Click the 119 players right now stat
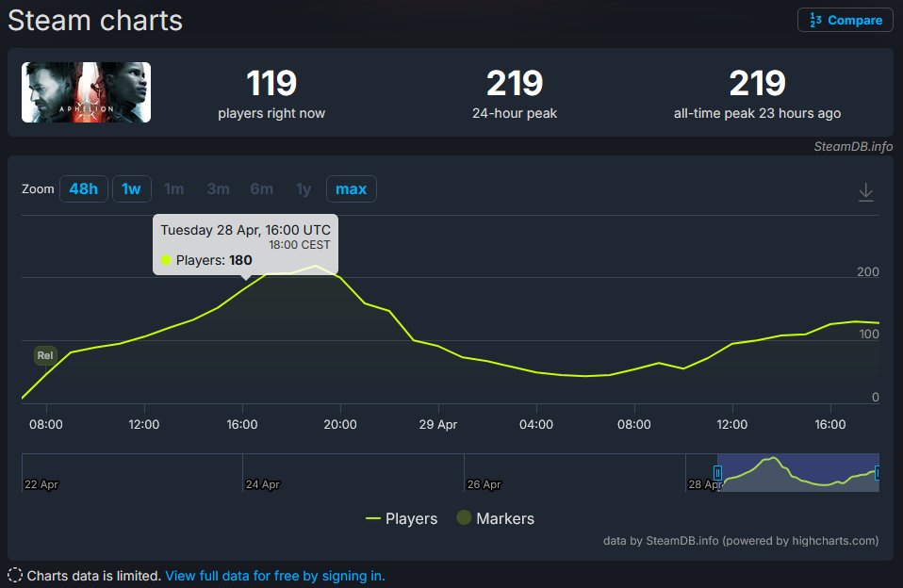 tap(271, 93)
